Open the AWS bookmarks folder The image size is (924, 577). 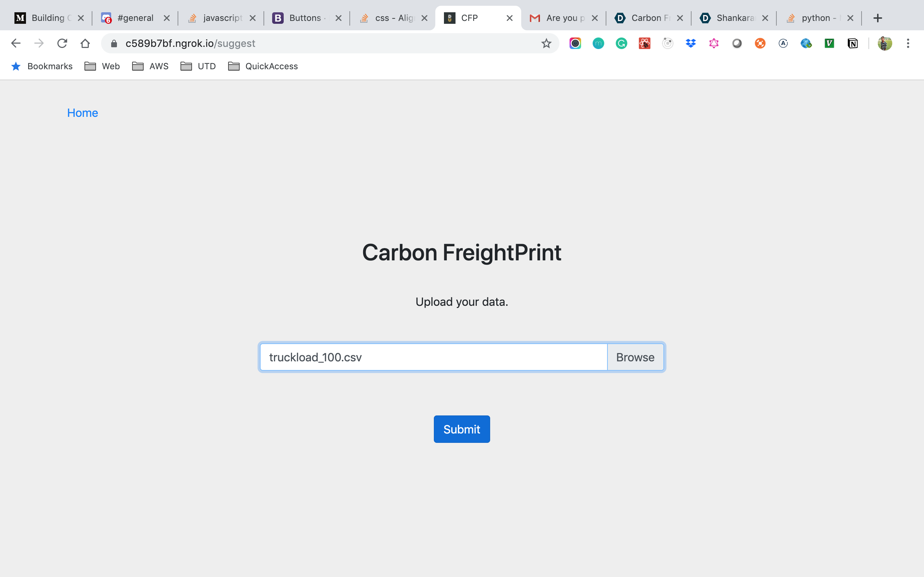pos(150,66)
